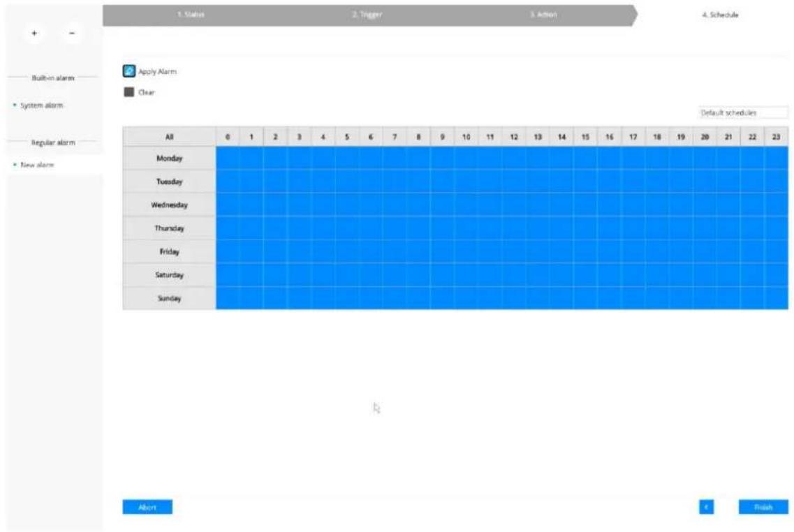Select step 4 Schedule tab
The height and width of the screenshot is (532, 794).
point(719,15)
